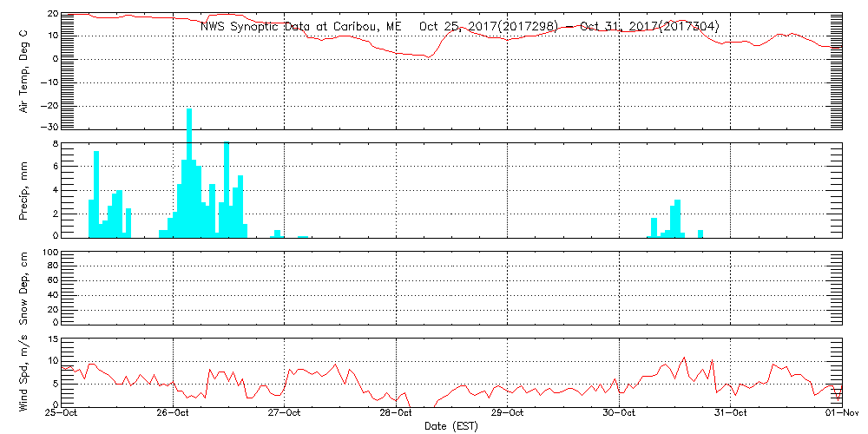Click the chart title mentioning Caribou, ME
Viewport: 868px width, 434px height.
tap(459, 26)
